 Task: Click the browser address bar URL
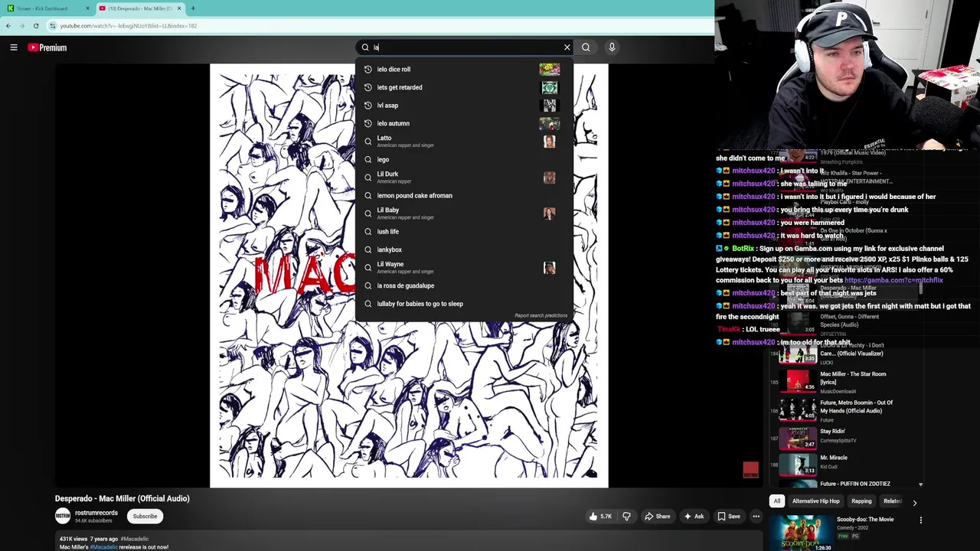pos(129,26)
